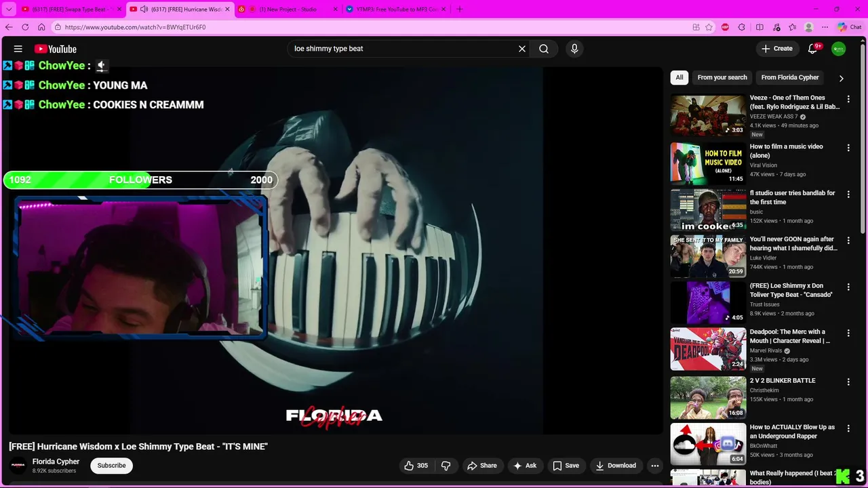Open options for 2 V 2 BLINKER BATTLE

pos(848,382)
